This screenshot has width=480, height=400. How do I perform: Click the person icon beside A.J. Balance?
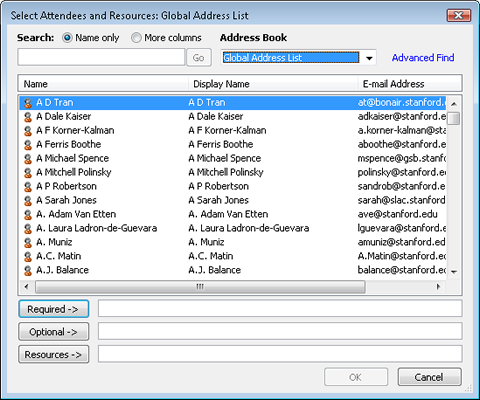[28, 270]
